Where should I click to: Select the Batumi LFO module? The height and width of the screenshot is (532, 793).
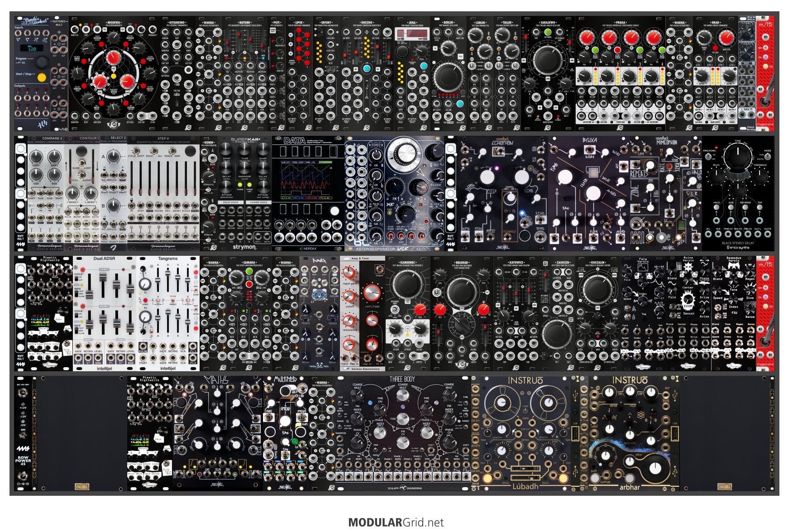pyautogui.click(x=245, y=74)
